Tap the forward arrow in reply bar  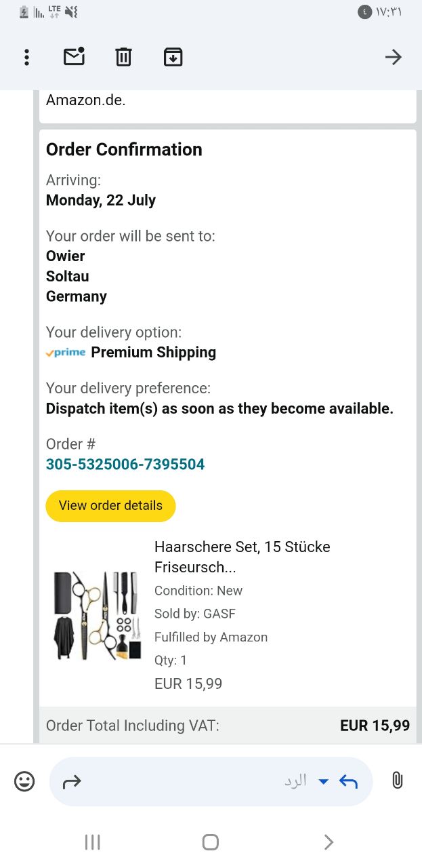[x=71, y=782]
